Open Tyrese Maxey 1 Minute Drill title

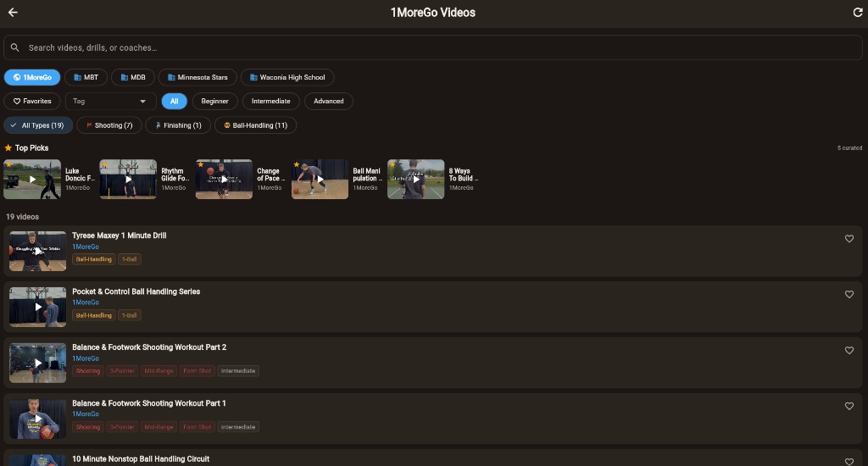(119, 236)
